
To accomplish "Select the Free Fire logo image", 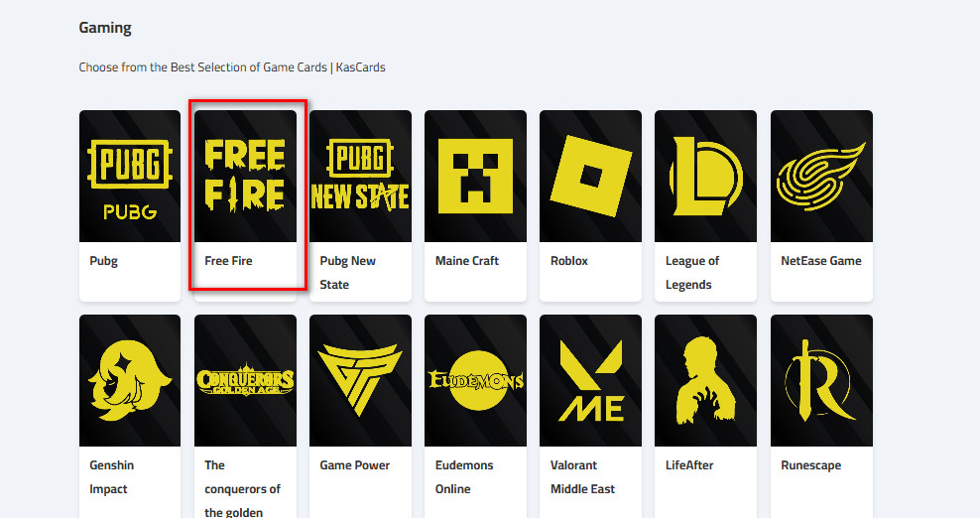I will click(x=245, y=176).
